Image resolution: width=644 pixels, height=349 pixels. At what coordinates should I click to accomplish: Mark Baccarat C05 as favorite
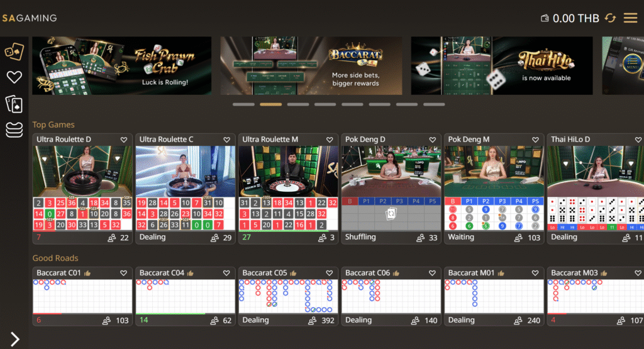point(330,273)
